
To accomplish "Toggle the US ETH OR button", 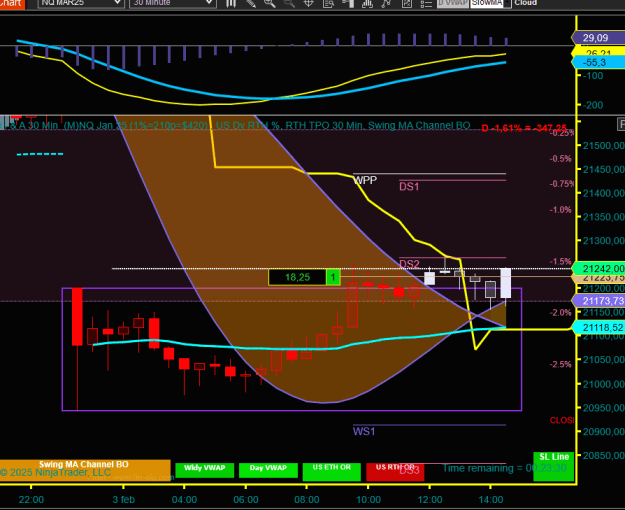I will [x=332, y=472].
